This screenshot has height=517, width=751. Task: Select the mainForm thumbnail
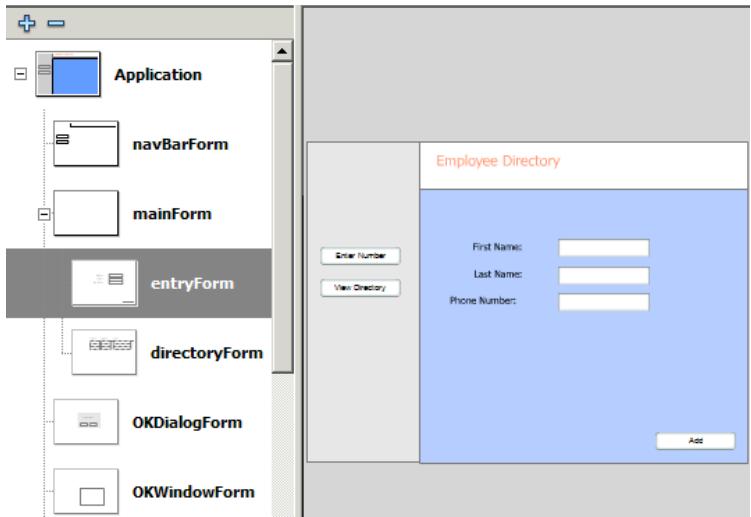pos(86,213)
